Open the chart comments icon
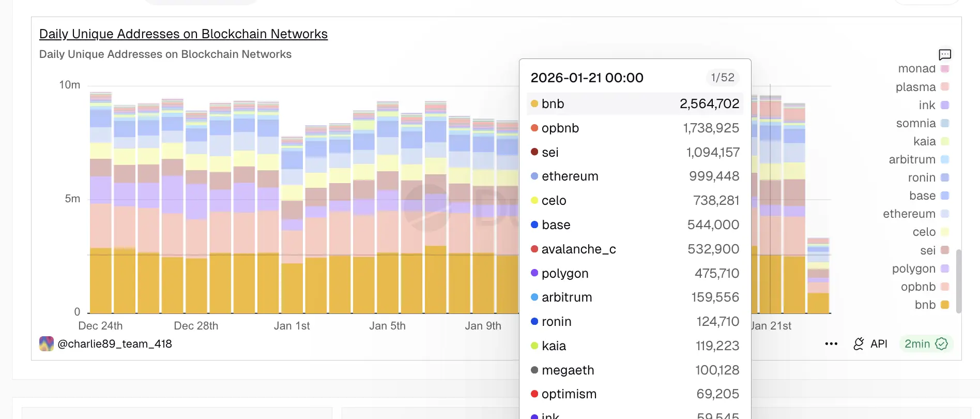The height and width of the screenshot is (419, 980). click(945, 54)
